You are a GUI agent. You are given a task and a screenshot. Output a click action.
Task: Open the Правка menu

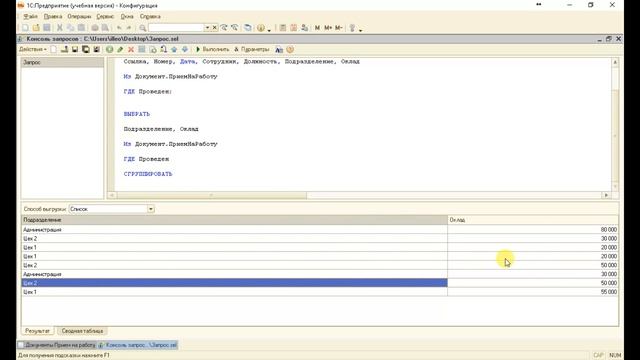(x=53, y=16)
